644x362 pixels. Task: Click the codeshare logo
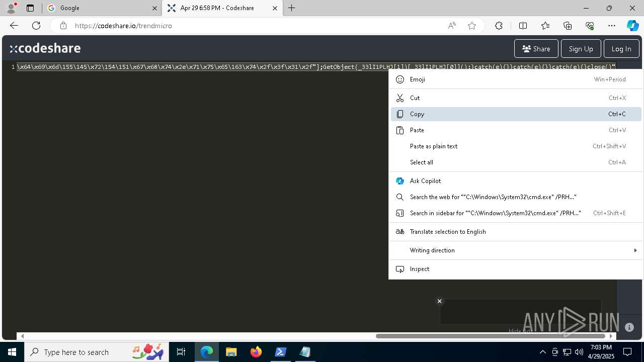point(45,48)
